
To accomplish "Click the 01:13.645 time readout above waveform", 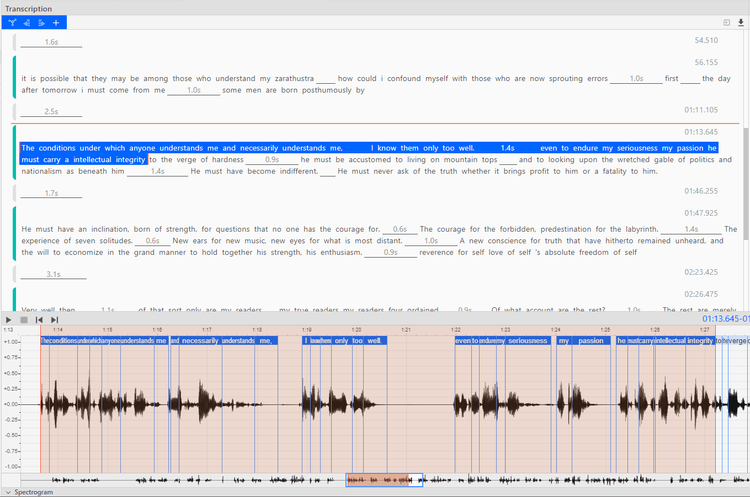I will 725,319.
